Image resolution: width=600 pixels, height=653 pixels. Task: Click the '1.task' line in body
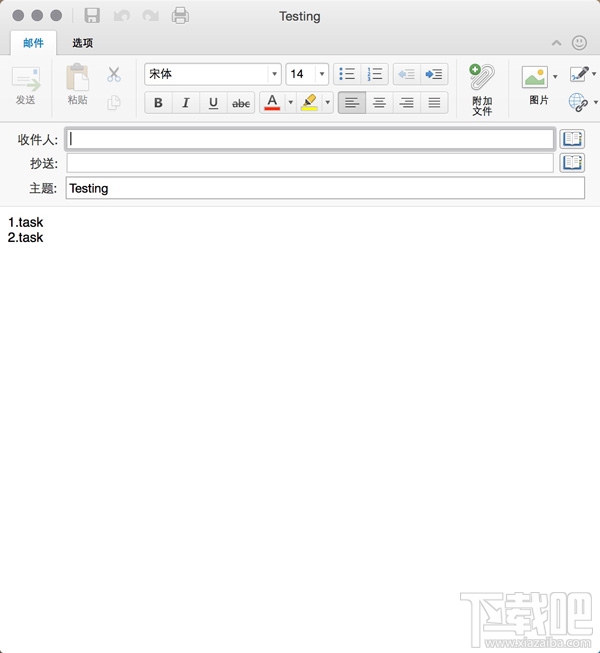click(x=25, y=222)
